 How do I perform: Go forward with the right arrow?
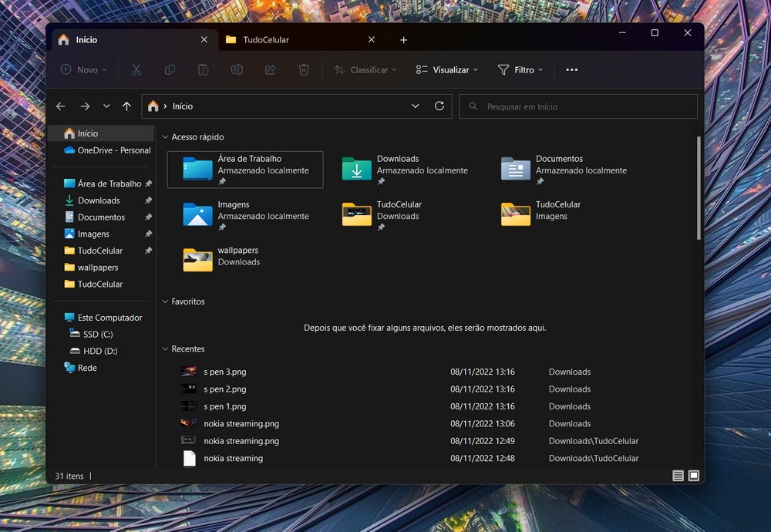coord(85,106)
